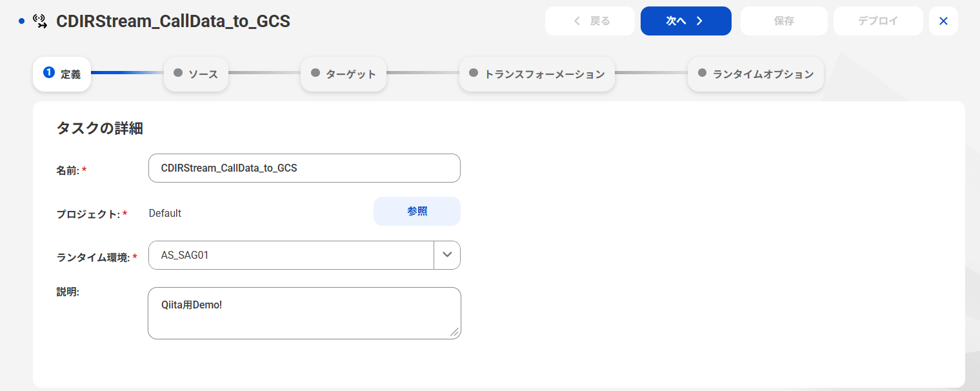Click the step 1 circle icon for 定義

pyautogui.click(x=48, y=72)
